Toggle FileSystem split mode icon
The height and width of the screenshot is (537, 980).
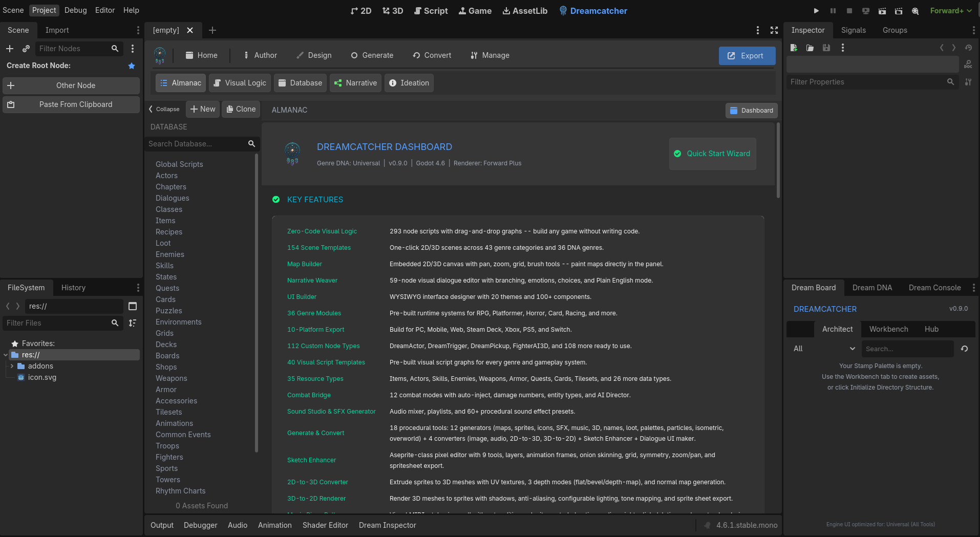coord(133,306)
